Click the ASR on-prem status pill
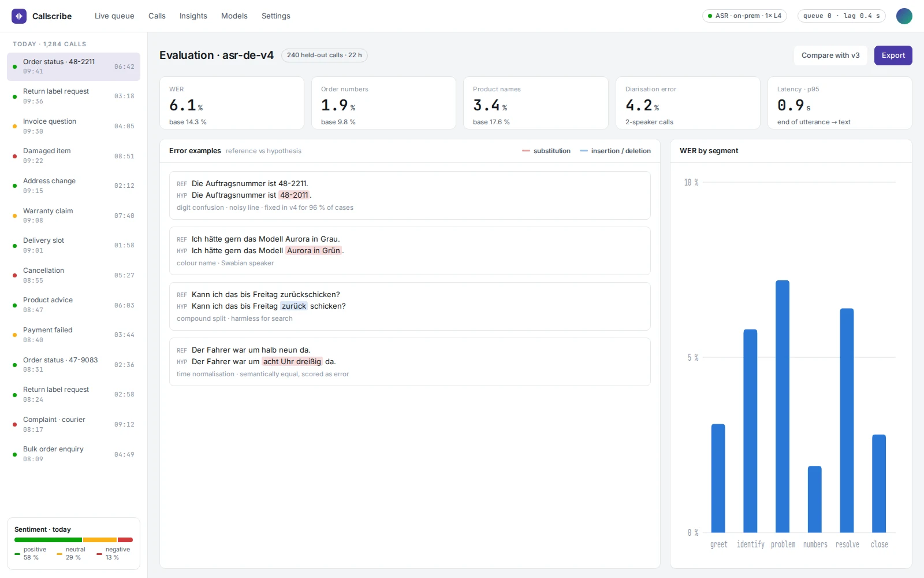The height and width of the screenshot is (578, 924). 744,16
